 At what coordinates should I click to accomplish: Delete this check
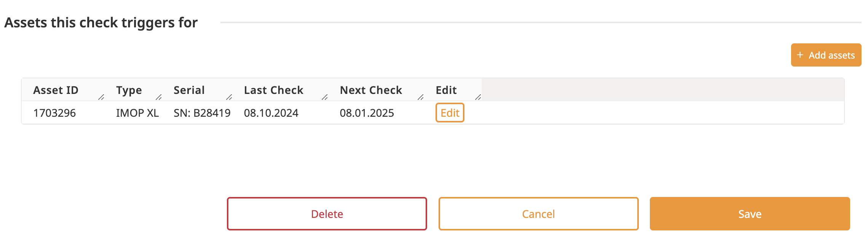[327, 214]
